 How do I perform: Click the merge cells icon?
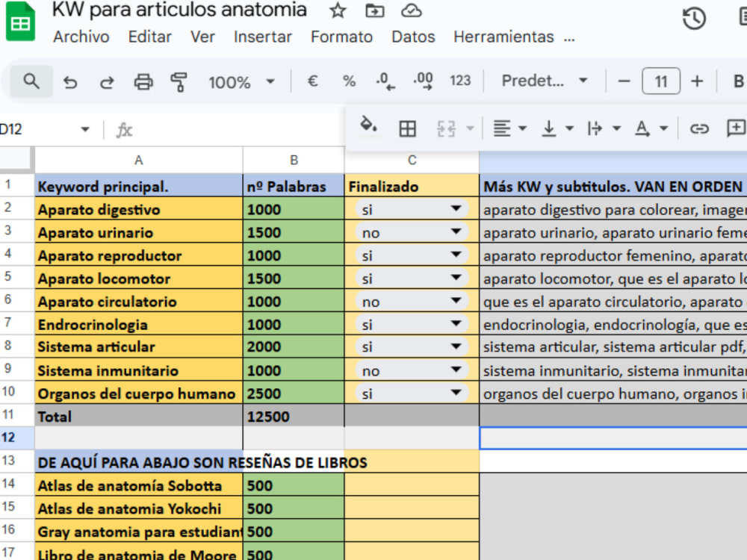click(x=447, y=128)
